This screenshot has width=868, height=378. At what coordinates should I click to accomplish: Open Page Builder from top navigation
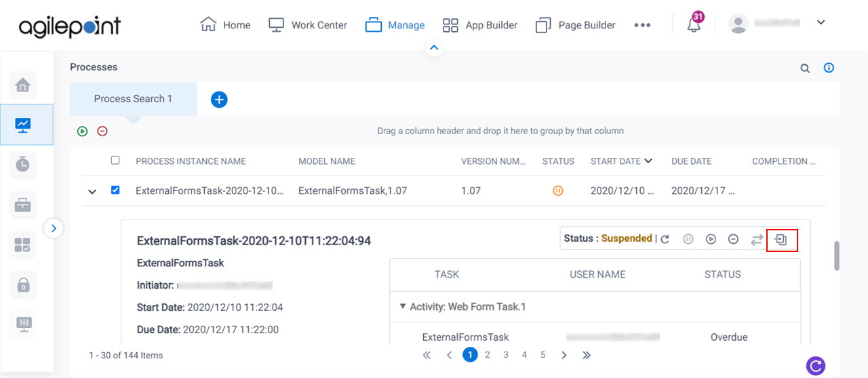pos(575,25)
